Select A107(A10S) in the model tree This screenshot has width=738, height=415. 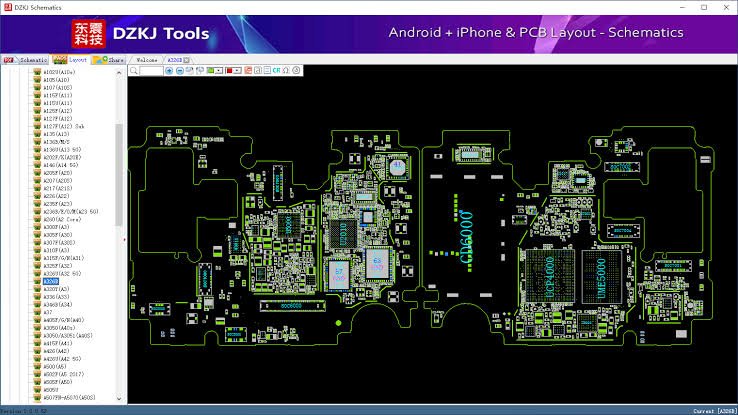point(57,88)
